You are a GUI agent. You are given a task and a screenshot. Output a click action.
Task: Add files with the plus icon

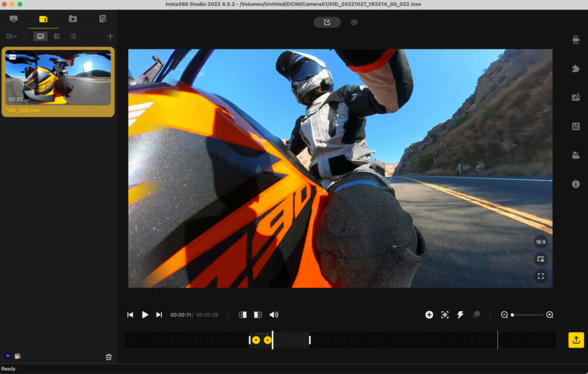110,36
